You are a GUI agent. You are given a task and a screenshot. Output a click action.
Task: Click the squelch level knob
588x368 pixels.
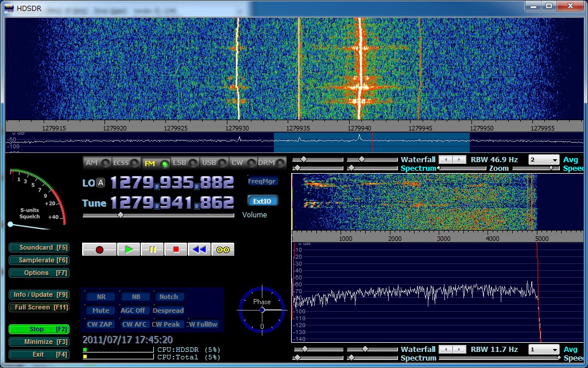(x=10, y=224)
